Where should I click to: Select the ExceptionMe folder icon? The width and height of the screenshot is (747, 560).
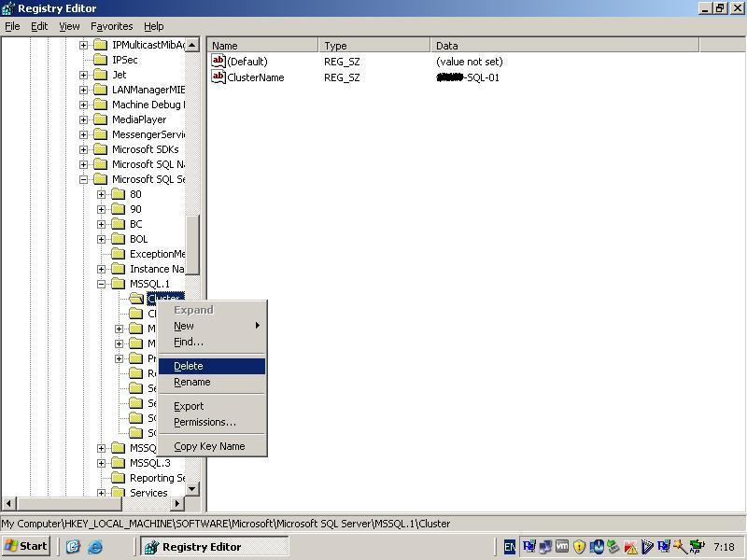pyautogui.click(x=119, y=254)
